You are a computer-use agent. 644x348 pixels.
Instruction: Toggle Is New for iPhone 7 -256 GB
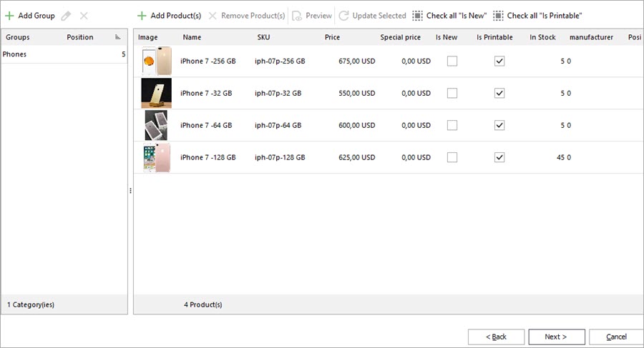point(452,61)
